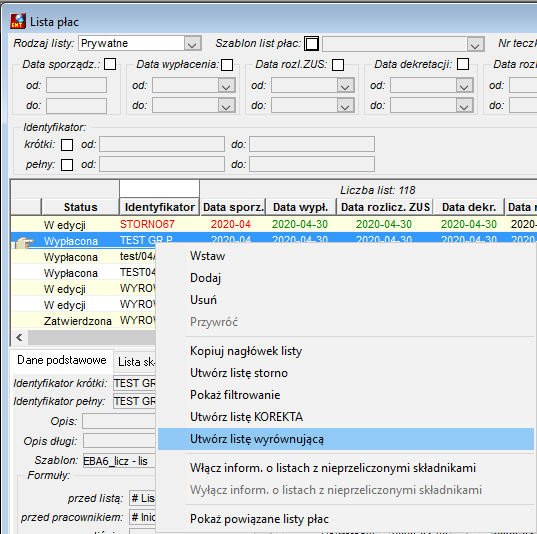
Task: Click the Identyfikator krótki od field
Action: [x=162, y=144]
